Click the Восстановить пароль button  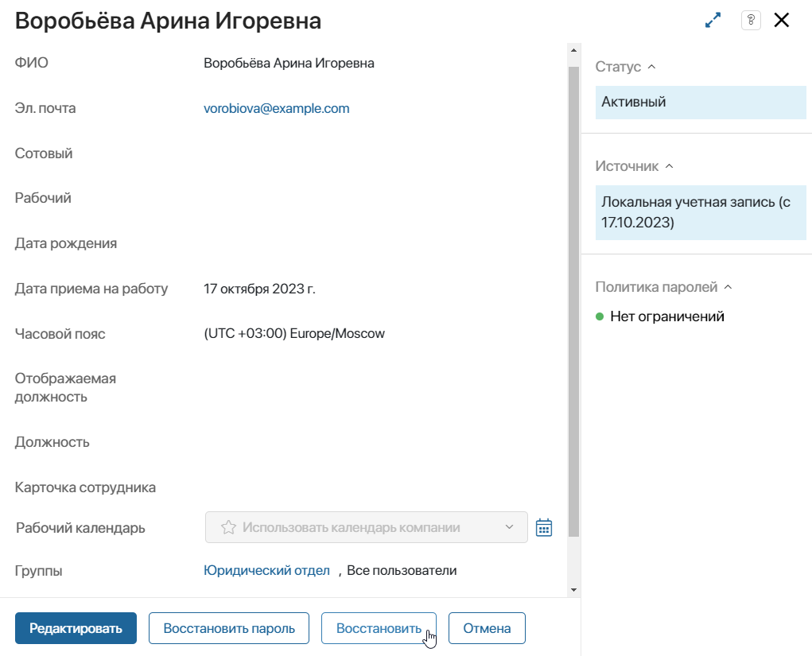pyautogui.click(x=229, y=628)
